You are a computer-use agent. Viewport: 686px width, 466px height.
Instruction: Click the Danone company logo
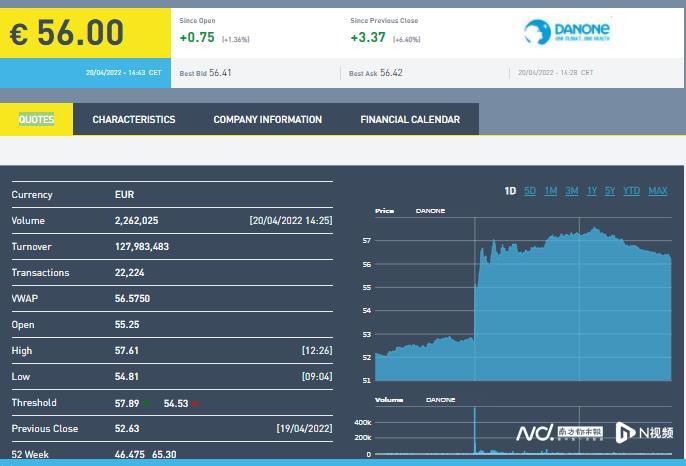tap(567, 32)
